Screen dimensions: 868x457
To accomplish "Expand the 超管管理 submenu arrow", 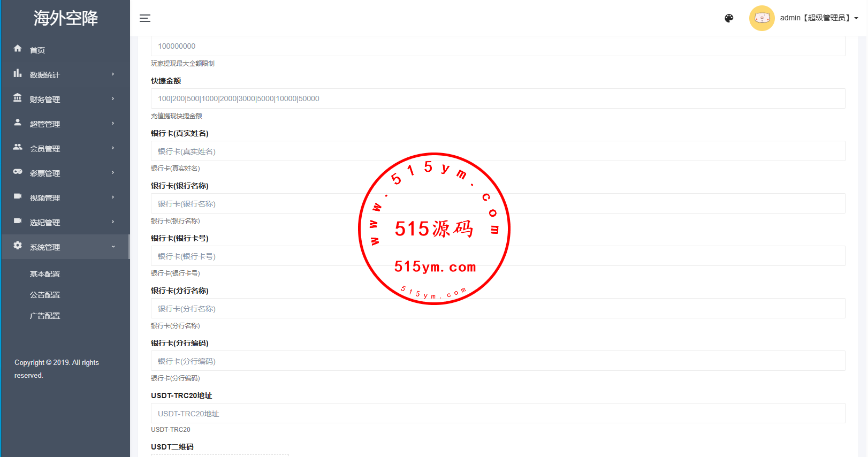I will pos(113,124).
